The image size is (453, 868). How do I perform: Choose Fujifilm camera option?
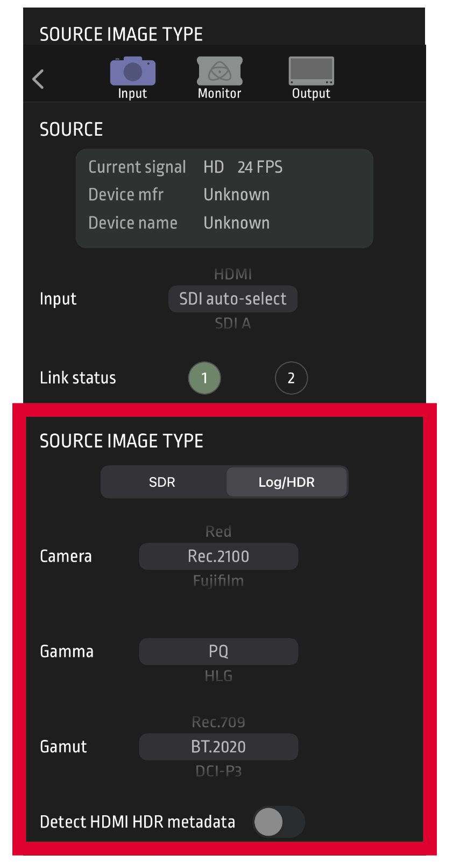218,580
